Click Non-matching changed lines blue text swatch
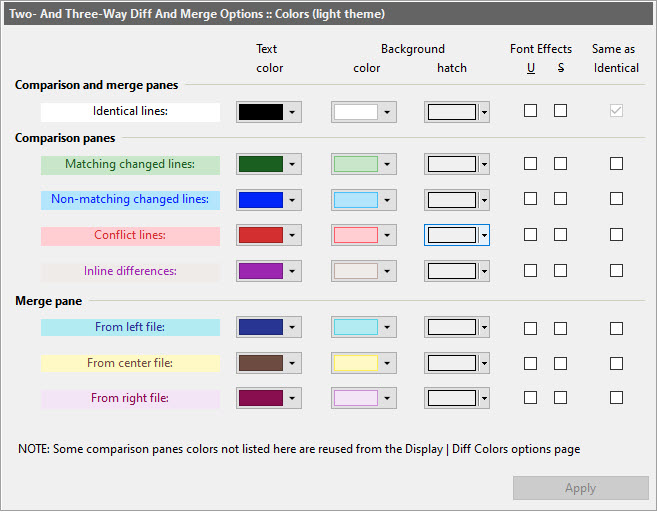Image resolution: width=658 pixels, height=512 pixels. (260, 200)
